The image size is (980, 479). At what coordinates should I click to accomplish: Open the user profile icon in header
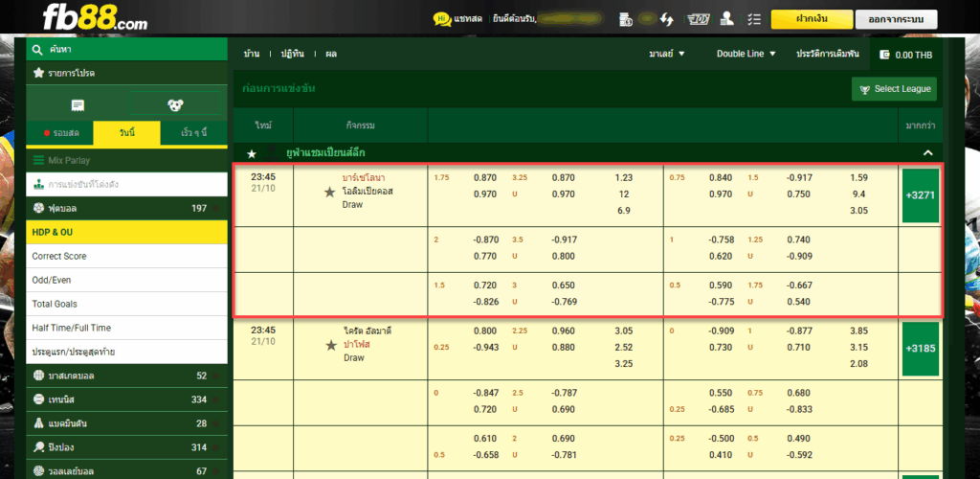pyautogui.click(x=727, y=19)
